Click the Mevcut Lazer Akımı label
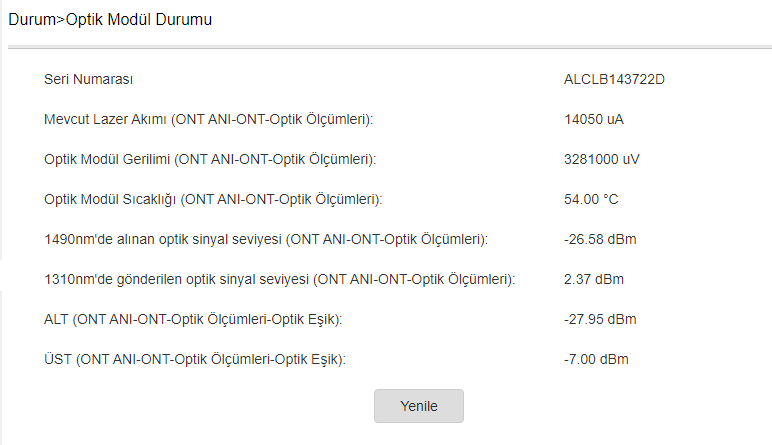Image resolution: width=772 pixels, height=445 pixels. (x=208, y=119)
